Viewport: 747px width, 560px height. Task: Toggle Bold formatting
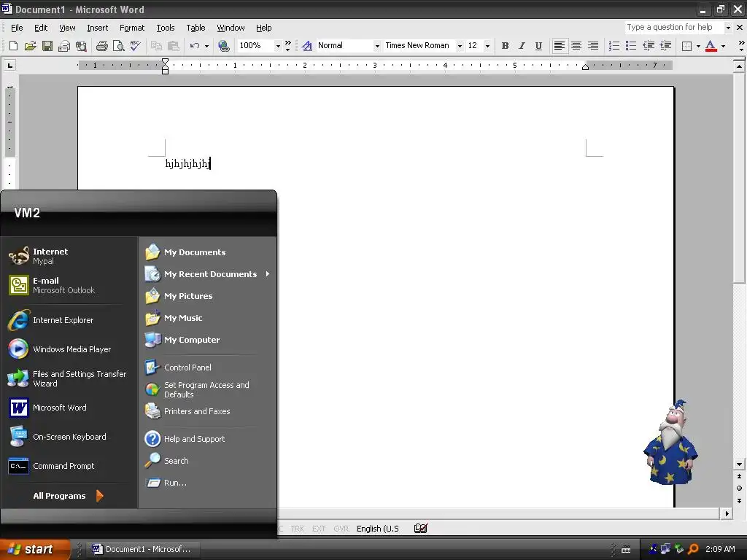click(505, 46)
